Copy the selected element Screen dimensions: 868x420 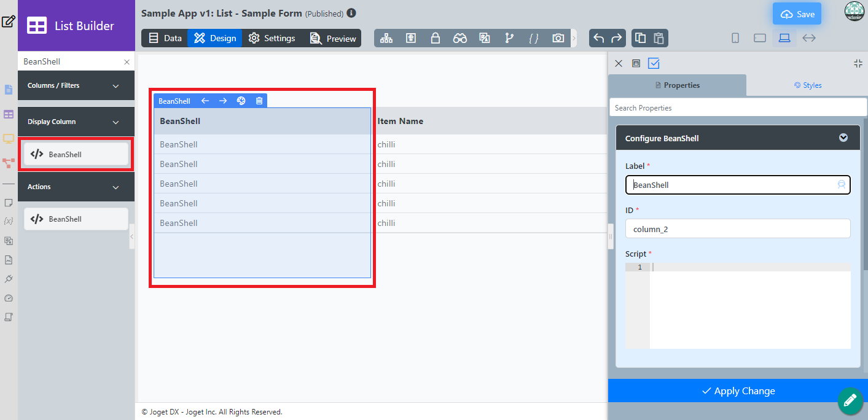[640, 38]
